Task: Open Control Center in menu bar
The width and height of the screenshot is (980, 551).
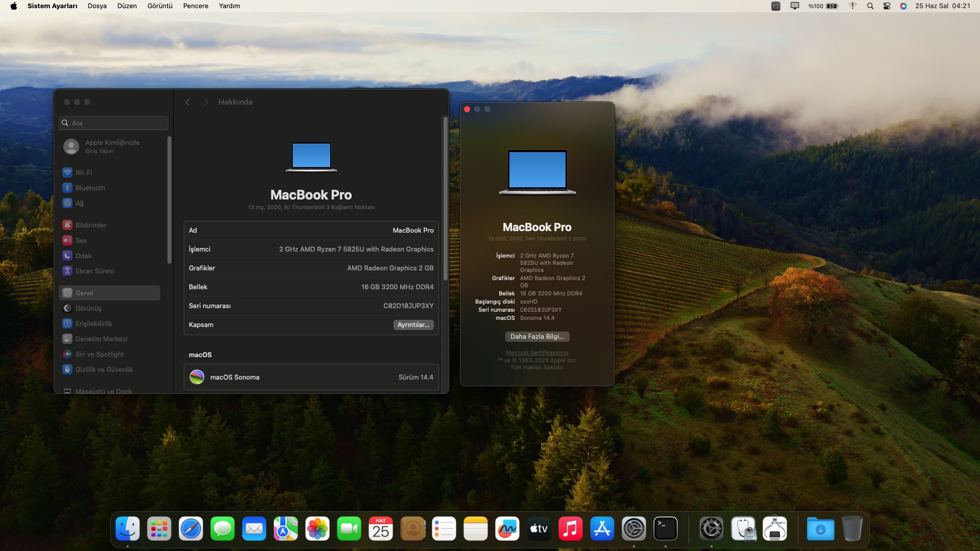Action: click(887, 6)
